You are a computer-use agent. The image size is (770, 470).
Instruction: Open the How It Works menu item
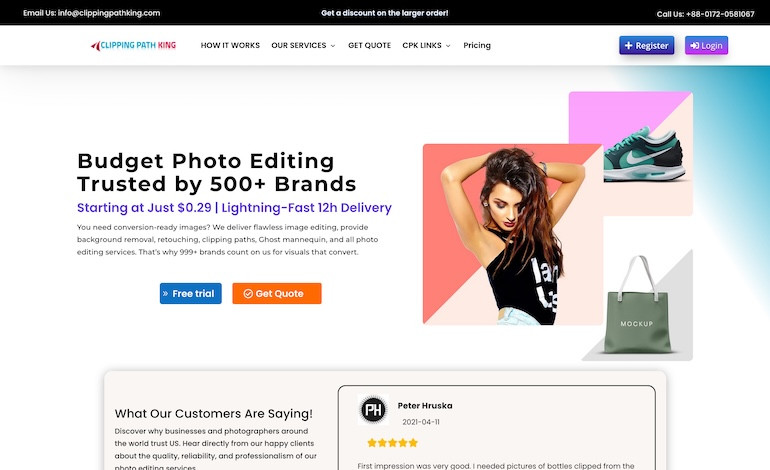click(230, 45)
